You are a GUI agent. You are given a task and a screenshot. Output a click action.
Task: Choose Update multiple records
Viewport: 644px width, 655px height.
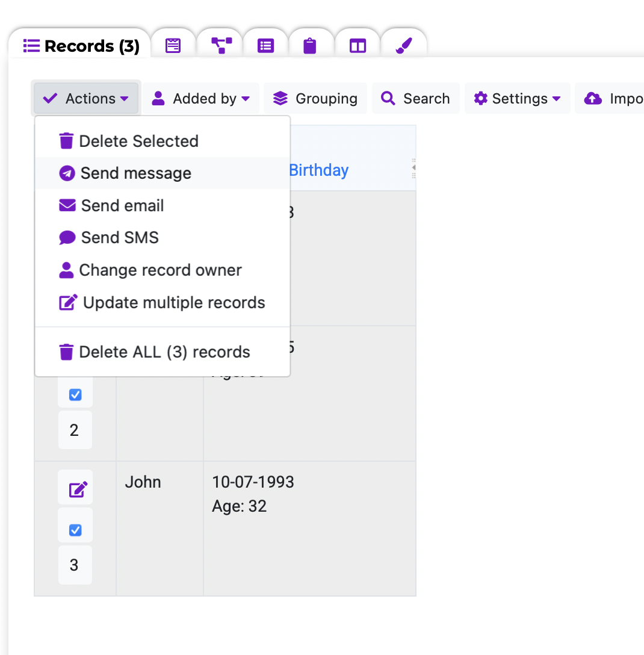[163, 302]
